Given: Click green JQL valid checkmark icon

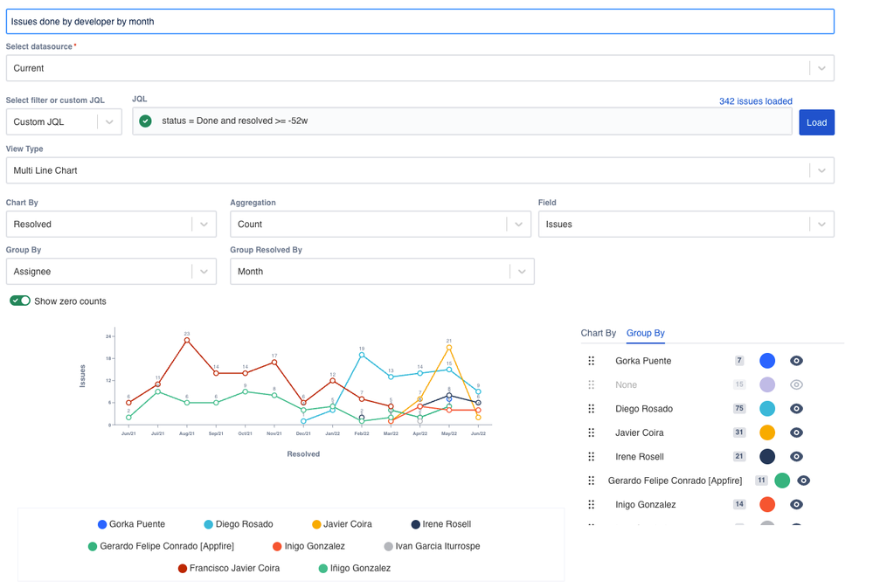Looking at the screenshot, I should 146,121.
